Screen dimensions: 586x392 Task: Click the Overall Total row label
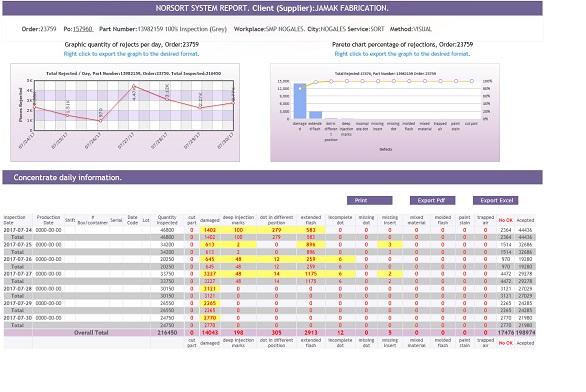pos(91,333)
